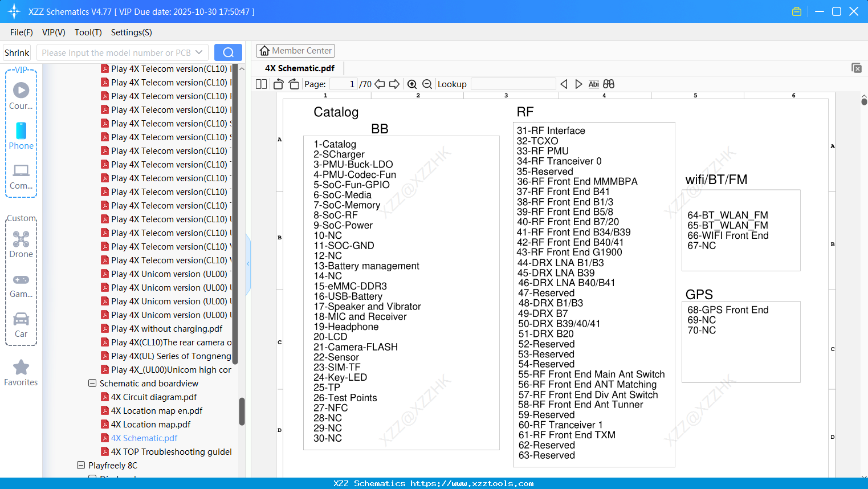Select the Phone category icon

coord(21,136)
